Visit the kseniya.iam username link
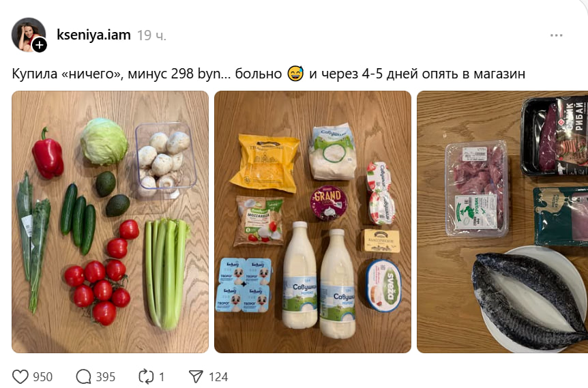 (x=93, y=35)
